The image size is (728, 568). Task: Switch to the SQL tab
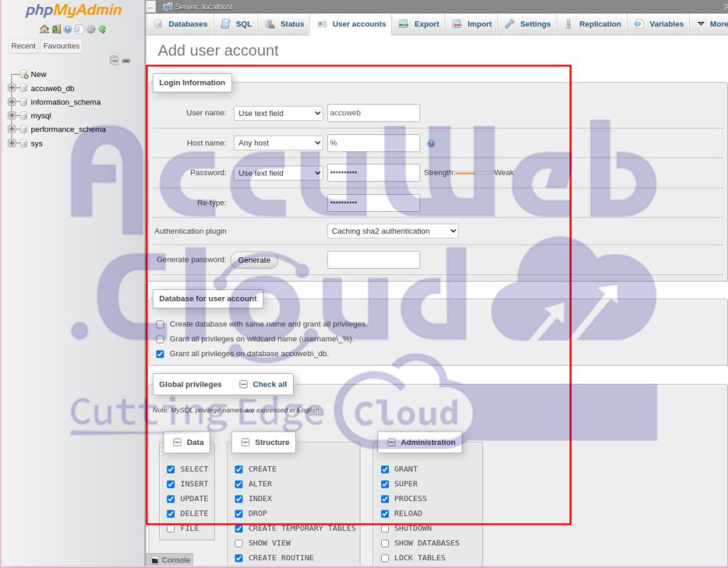[x=236, y=24]
